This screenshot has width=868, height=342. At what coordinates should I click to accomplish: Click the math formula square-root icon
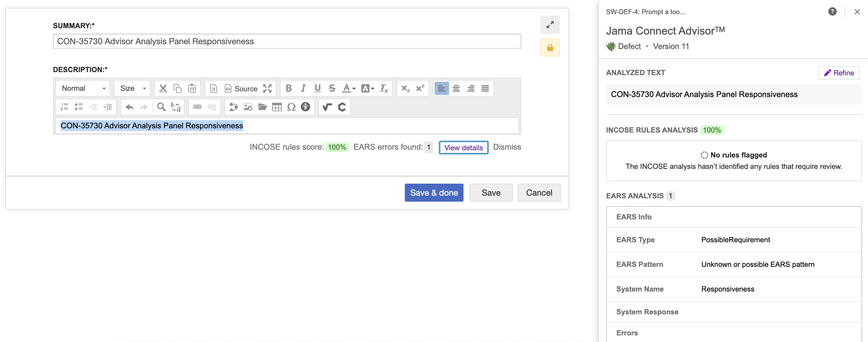coord(327,107)
